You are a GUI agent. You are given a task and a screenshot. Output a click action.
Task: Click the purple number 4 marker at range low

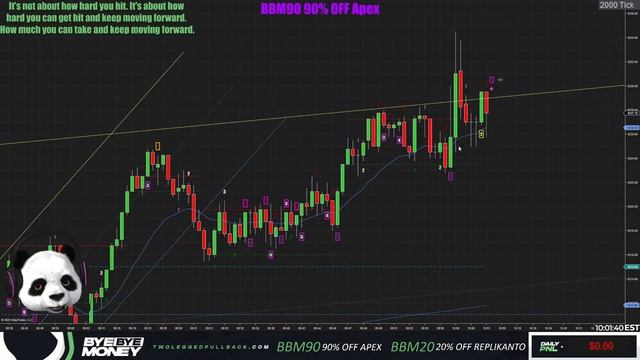pyautogui.click(x=271, y=255)
